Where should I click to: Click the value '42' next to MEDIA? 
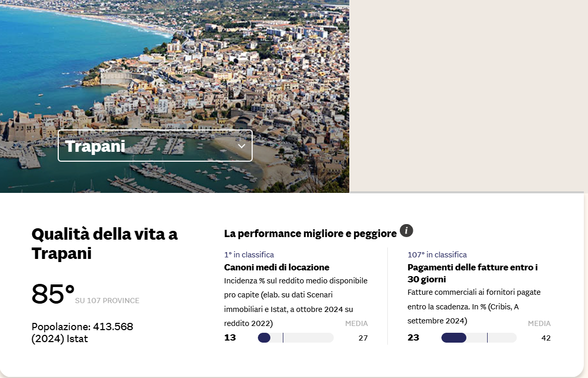[546, 337]
